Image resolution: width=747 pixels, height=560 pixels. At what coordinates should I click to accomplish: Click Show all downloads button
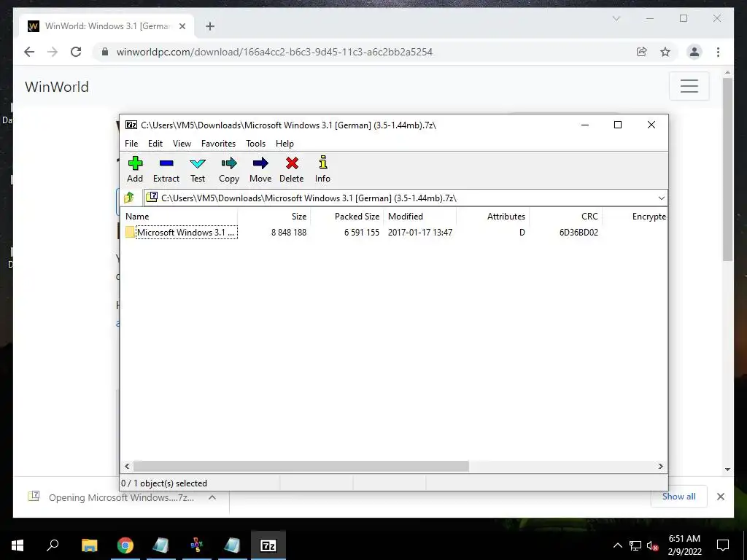click(x=679, y=496)
